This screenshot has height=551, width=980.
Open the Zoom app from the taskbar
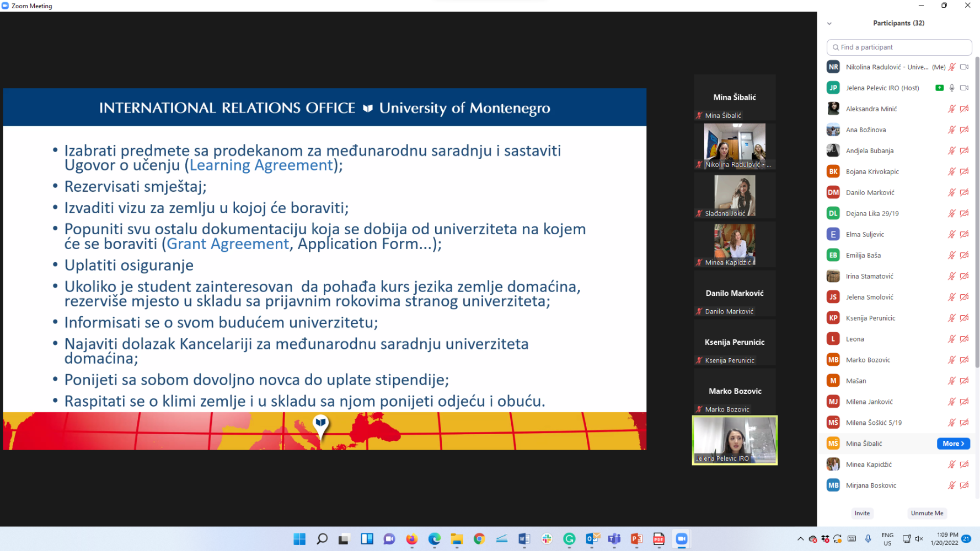pos(681,539)
